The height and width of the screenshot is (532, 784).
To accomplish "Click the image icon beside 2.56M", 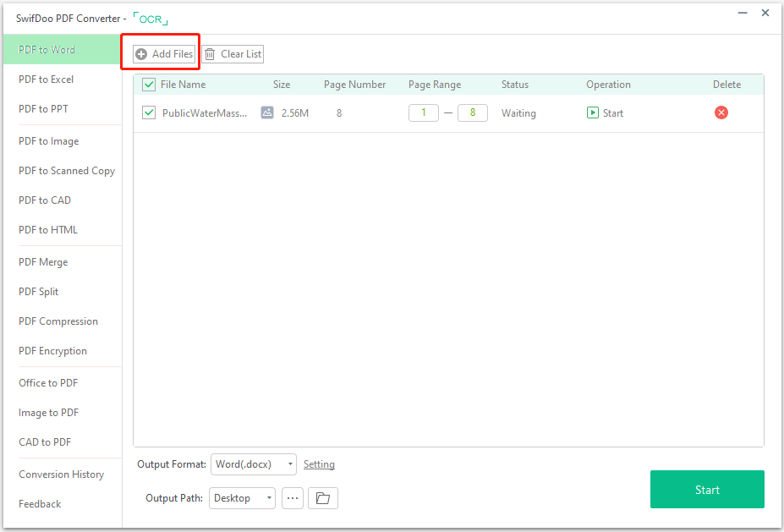I will [x=267, y=112].
